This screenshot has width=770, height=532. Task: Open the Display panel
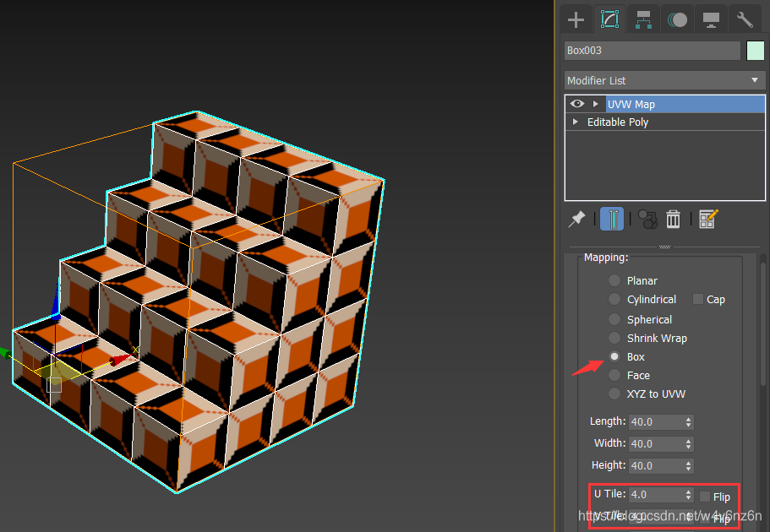pyautogui.click(x=711, y=19)
